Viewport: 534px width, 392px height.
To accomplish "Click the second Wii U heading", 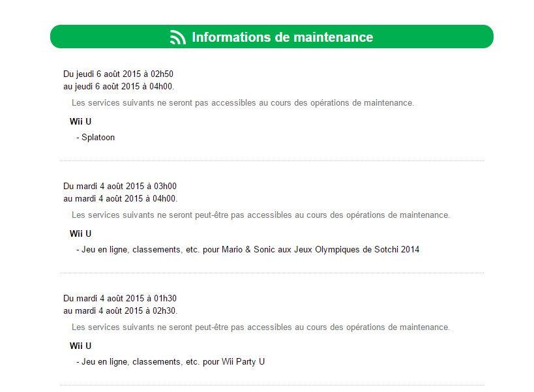I will [x=80, y=234].
